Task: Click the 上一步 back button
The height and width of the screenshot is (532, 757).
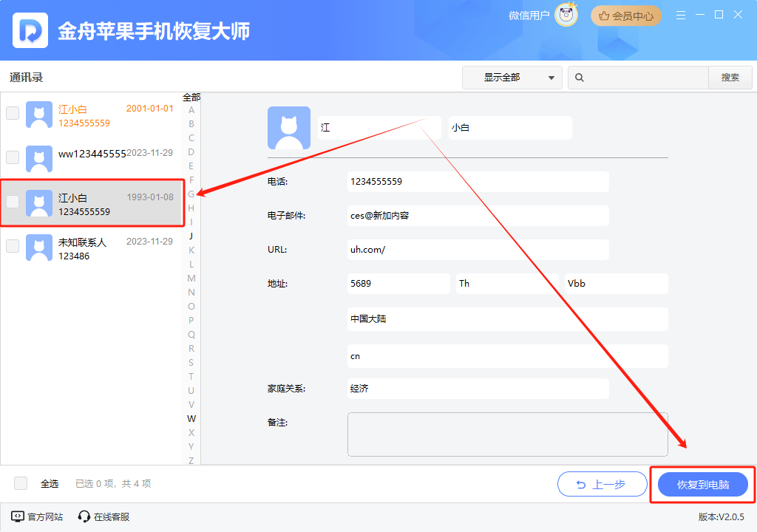Action: click(602, 484)
